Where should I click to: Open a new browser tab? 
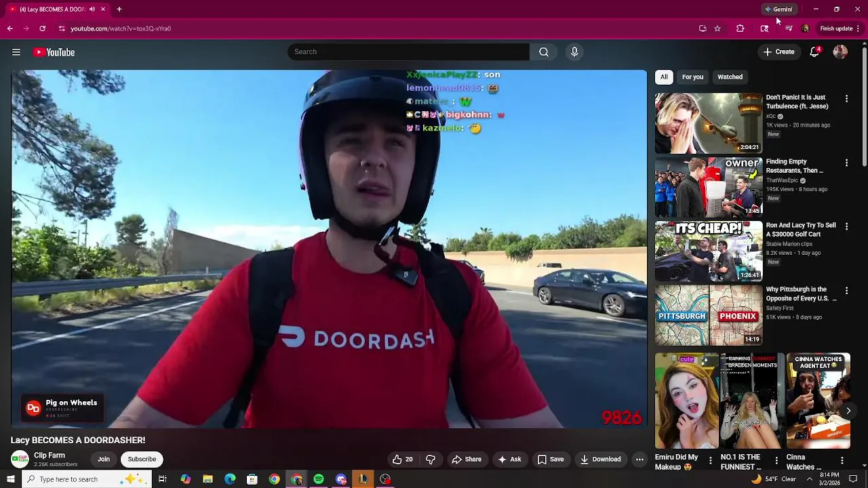click(x=119, y=9)
